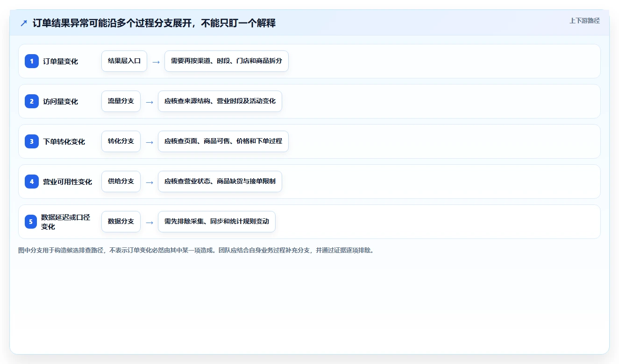This screenshot has height=364, width=619.
Task: Select the number 1 badge for 订单量变化
Action: click(x=32, y=61)
